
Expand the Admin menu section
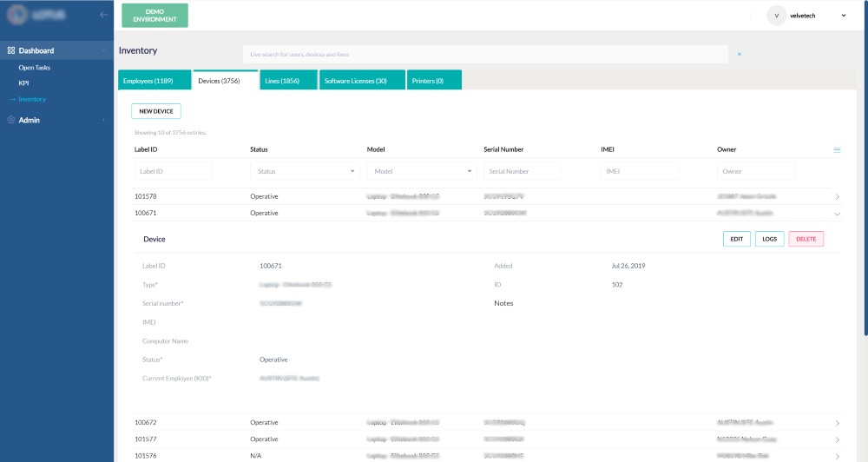[x=103, y=120]
